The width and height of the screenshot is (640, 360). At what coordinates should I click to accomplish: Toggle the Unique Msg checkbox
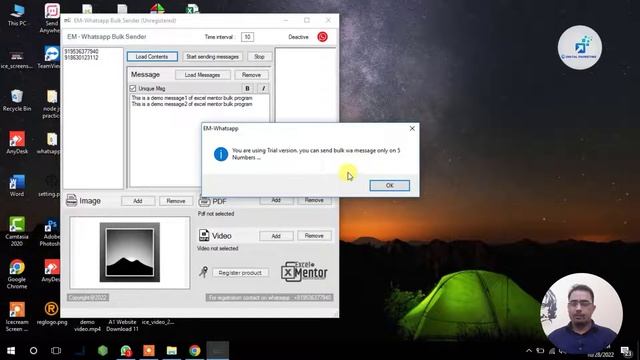click(x=133, y=88)
